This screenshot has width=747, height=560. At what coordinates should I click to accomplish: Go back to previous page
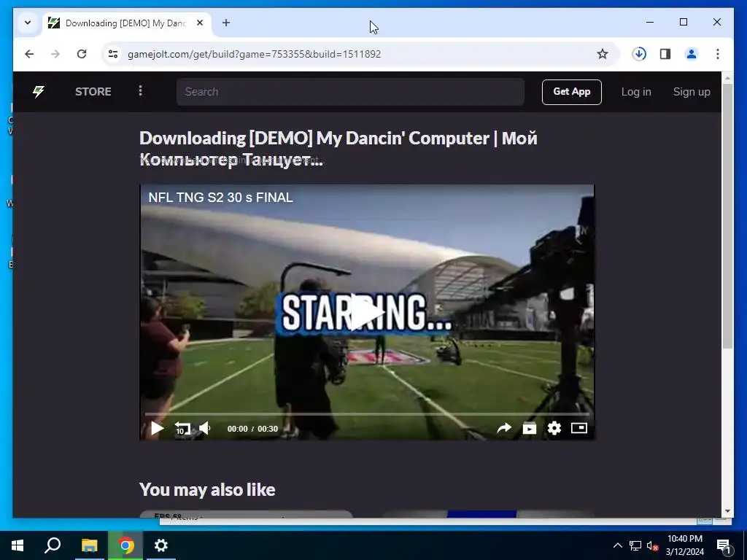[x=29, y=54]
